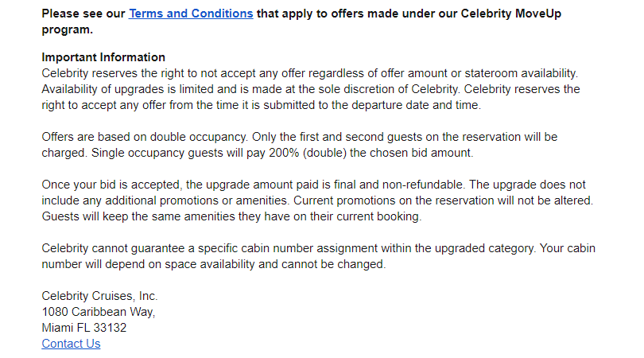Click the '1080 Caribbean Way' address line
Viewport: 644px width, 358px height.
99,312
